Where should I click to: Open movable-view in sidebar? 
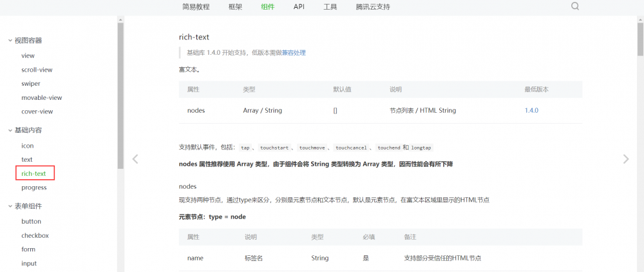tap(42, 98)
